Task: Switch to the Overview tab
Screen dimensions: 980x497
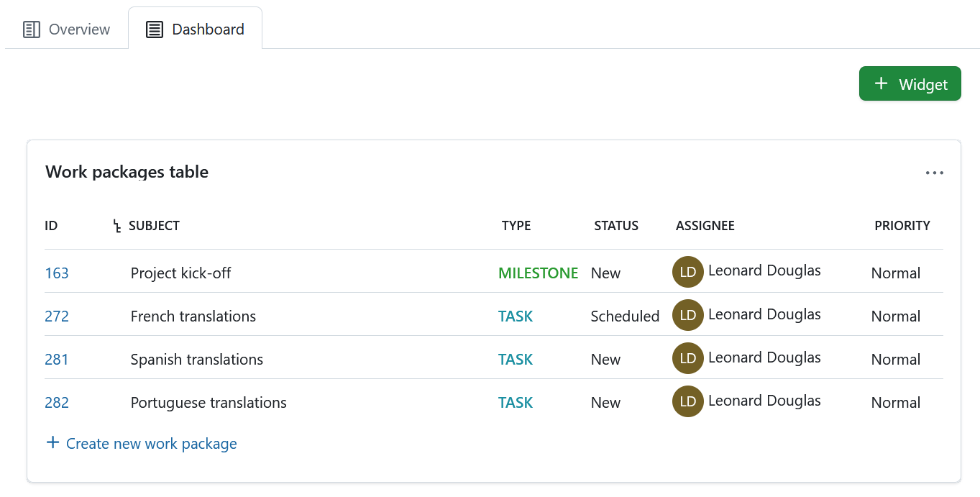Action: 65,29
